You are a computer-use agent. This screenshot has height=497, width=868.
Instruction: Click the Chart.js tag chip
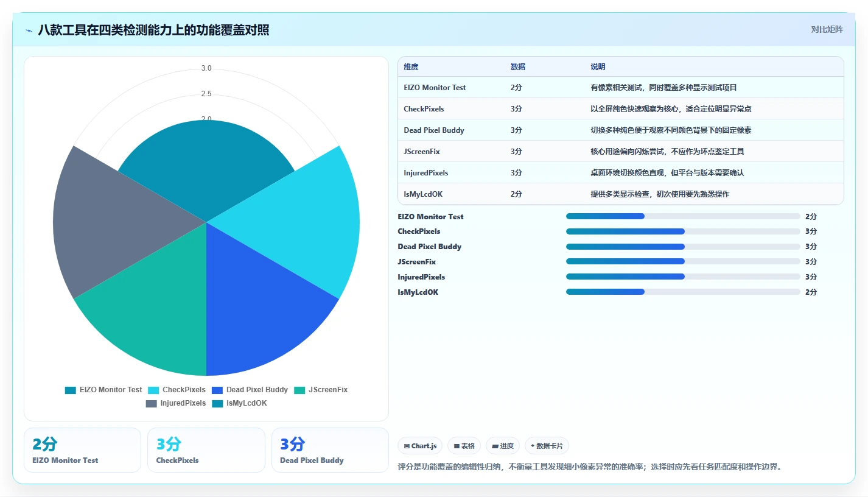pyautogui.click(x=421, y=446)
